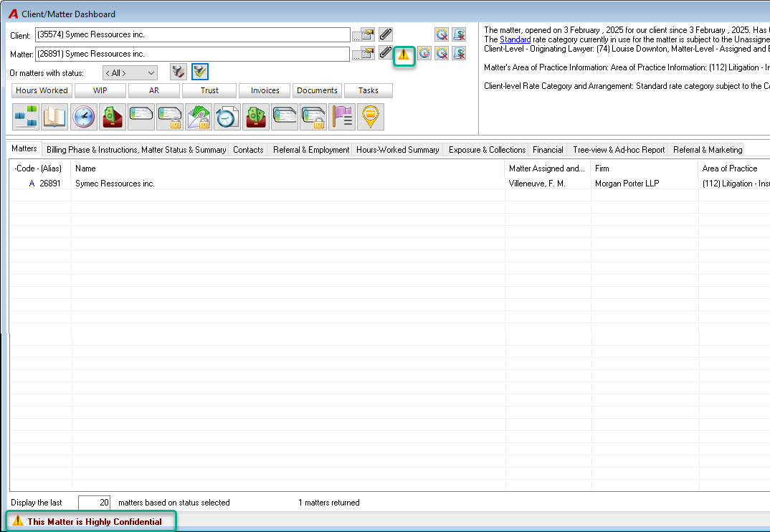This screenshot has width=770, height=532.
Task: Click the yellow warning icon beside the Matter field
Action: tap(404, 54)
